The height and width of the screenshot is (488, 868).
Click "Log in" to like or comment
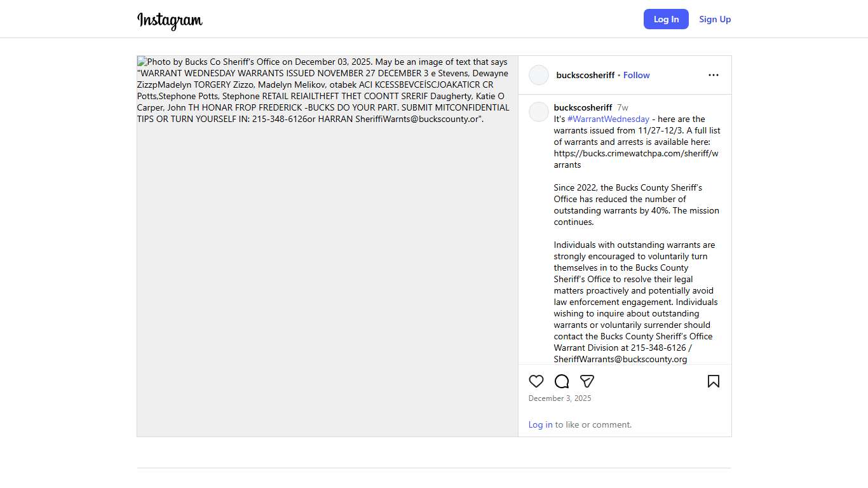[540, 424]
